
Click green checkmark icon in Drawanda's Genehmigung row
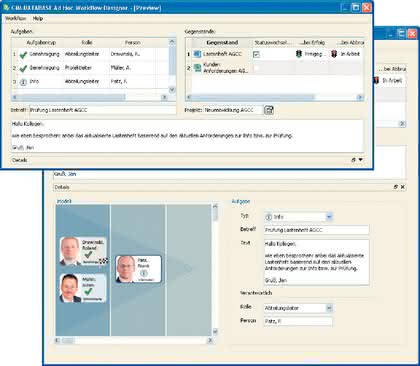pos(23,55)
